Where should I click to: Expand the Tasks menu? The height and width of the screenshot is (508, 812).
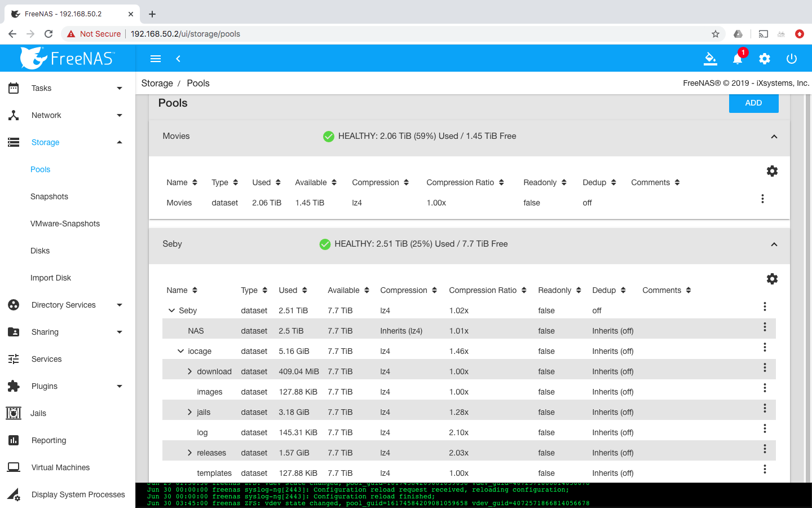(x=68, y=88)
